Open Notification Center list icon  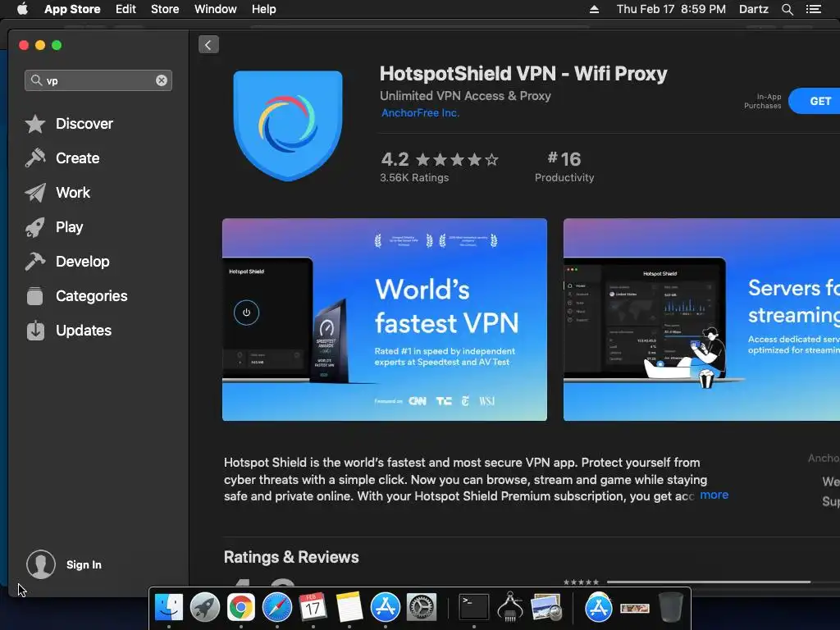(813, 9)
